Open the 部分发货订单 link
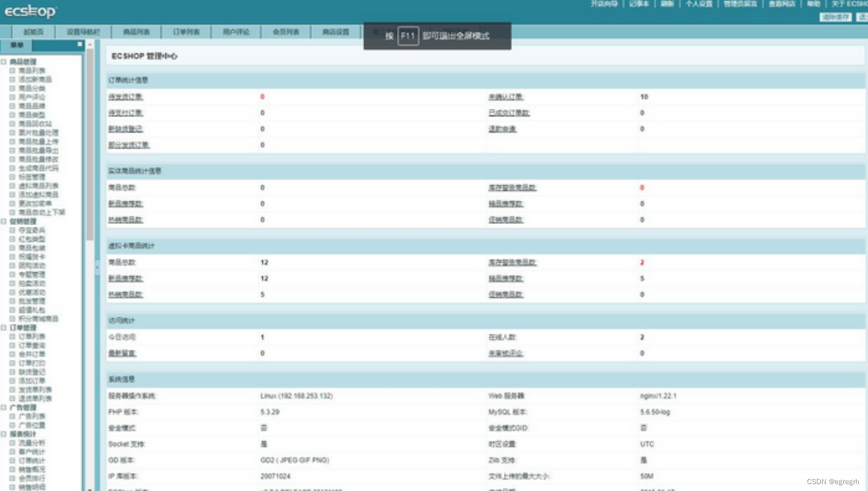Viewport: 868px width, 491px height. [x=129, y=145]
